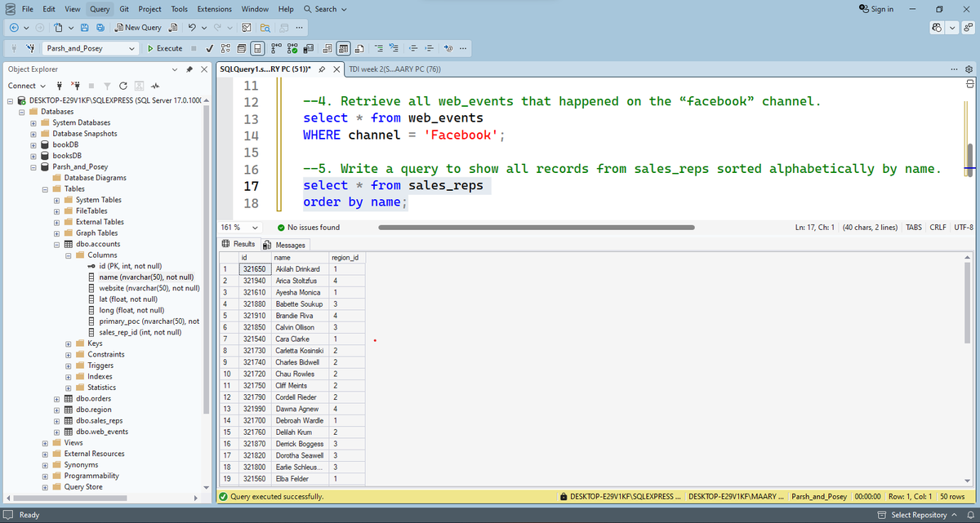Click the Query Options icon
Viewport: 980px width, 523px height.
[242, 48]
